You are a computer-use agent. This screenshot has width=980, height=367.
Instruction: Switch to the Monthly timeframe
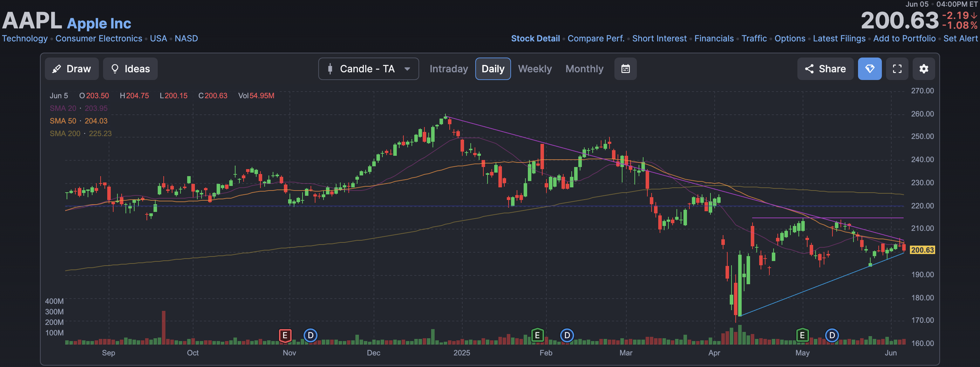(x=584, y=69)
